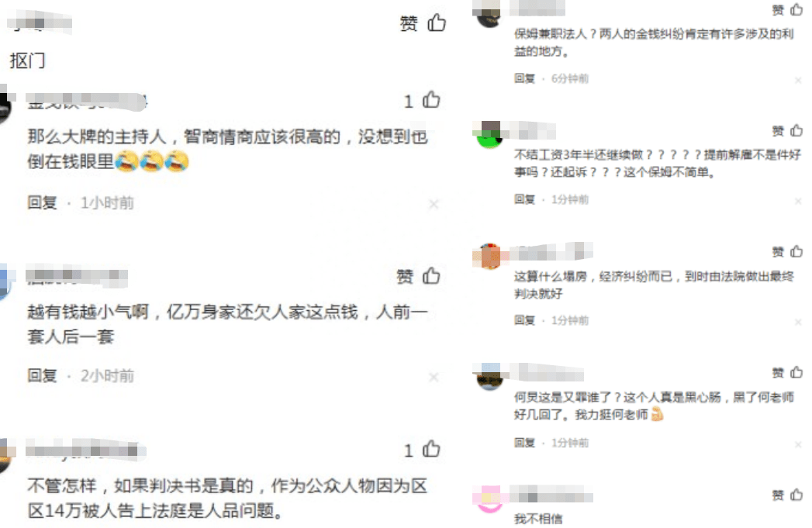Open avatar of '何炅这是又罪谁了' commenter

click(489, 377)
